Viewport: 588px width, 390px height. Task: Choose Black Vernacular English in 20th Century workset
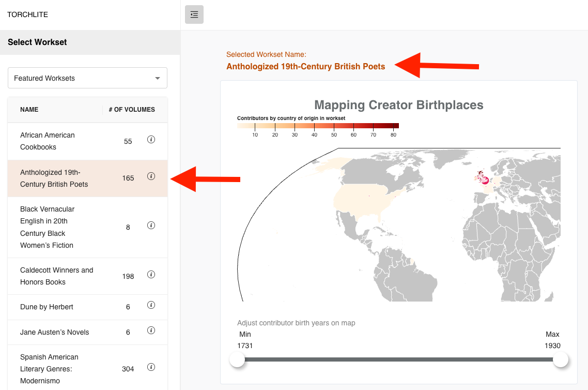[87, 227]
